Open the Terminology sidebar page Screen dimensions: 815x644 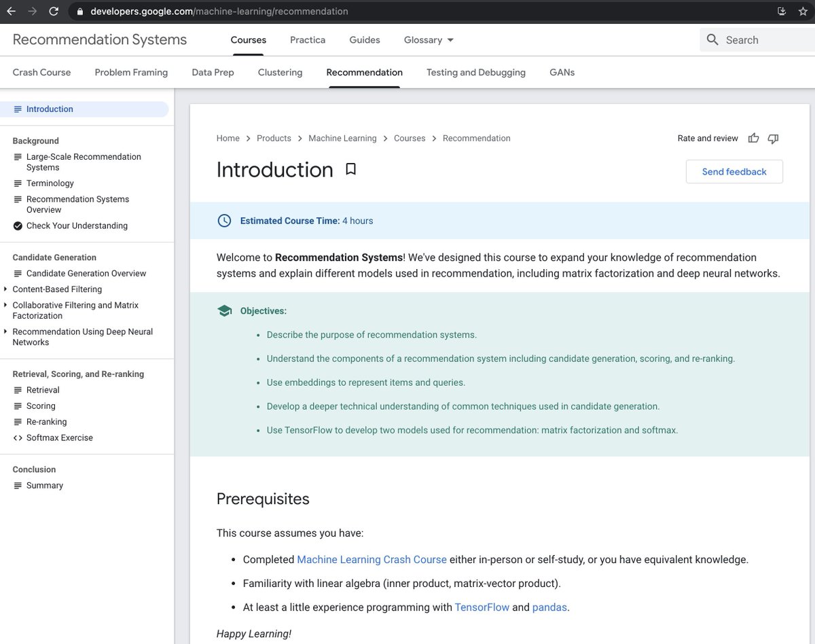50,183
